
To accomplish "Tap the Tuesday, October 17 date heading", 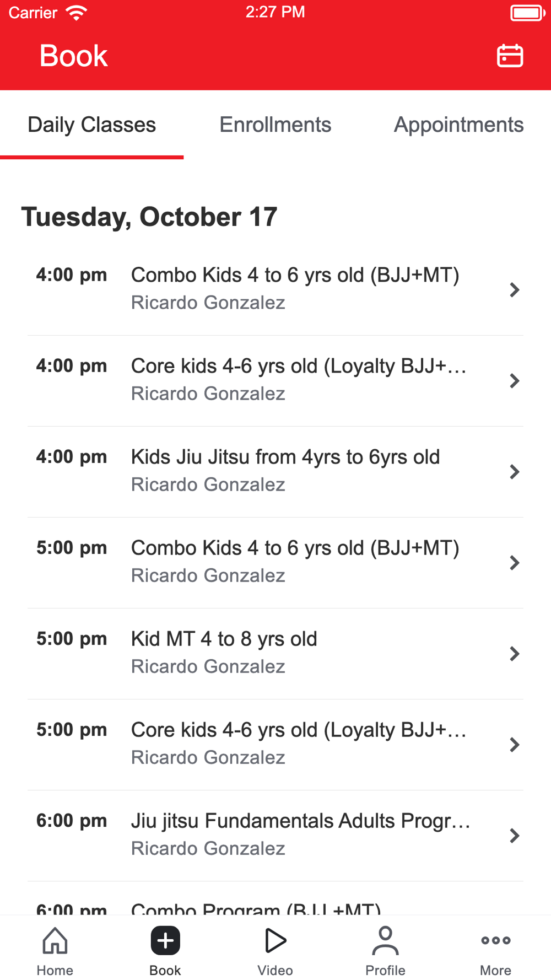I will click(x=149, y=217).
